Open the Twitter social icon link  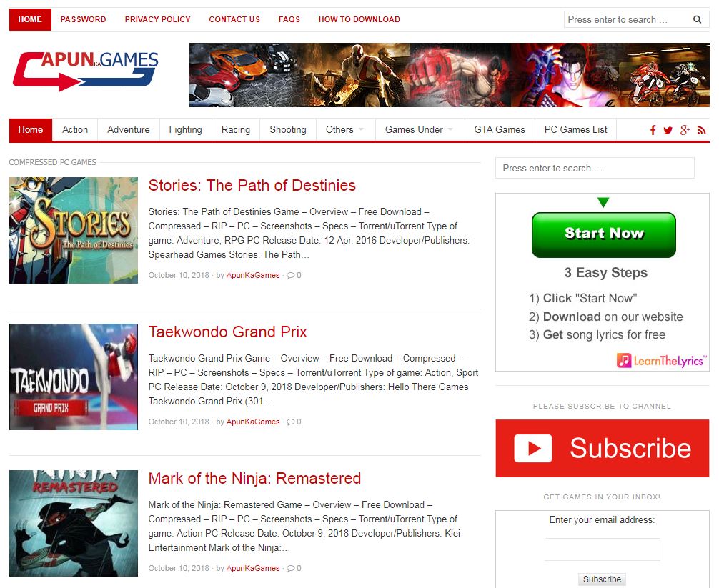click(x=668, y=130)
